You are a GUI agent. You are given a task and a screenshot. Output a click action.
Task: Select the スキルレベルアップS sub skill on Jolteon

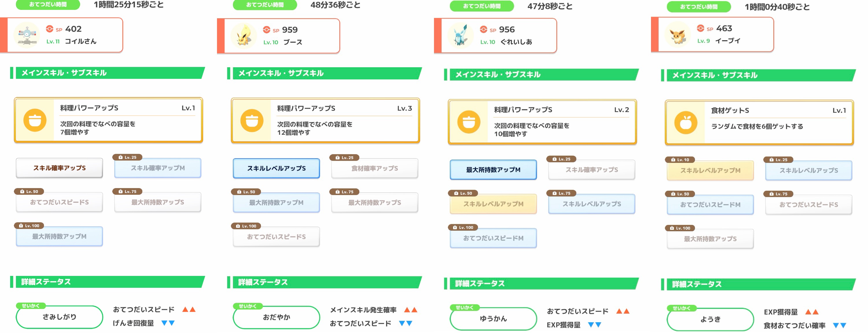pyautogui.click(x=276, y=168)
